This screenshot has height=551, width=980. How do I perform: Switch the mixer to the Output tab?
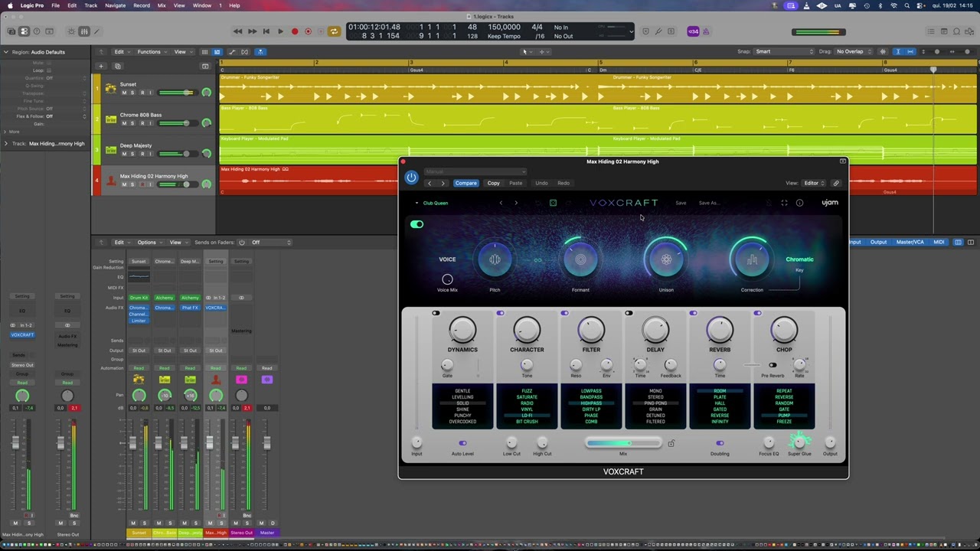(878, 243)
